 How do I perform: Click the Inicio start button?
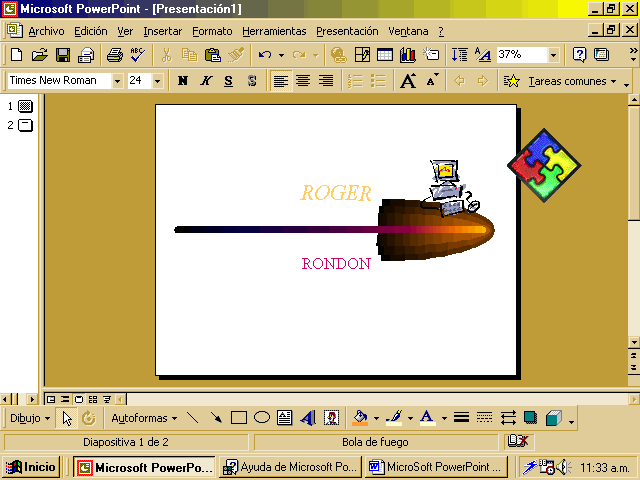[x=31, y=467]
